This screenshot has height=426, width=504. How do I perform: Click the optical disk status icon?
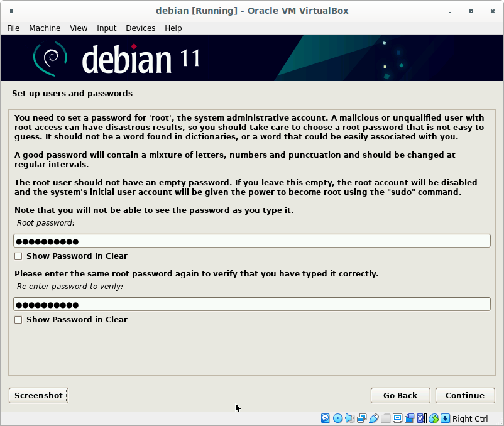tap(337, 418)
